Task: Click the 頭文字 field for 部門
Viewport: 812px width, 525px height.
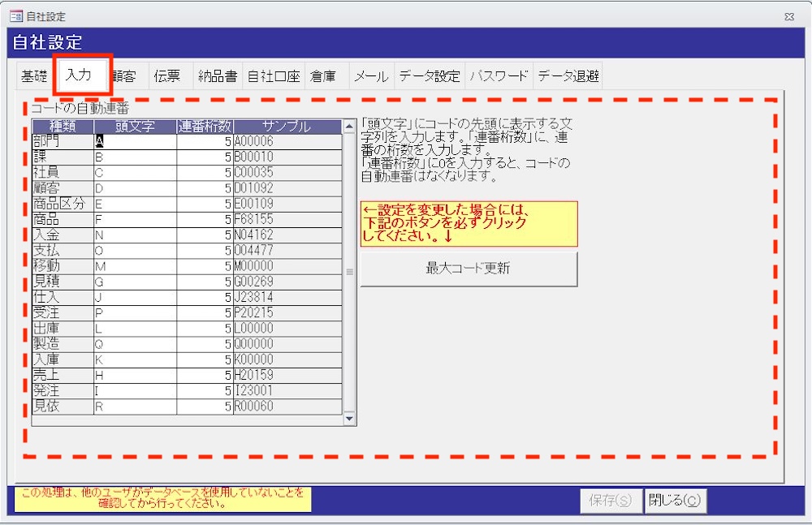Action: pos(135,142)
